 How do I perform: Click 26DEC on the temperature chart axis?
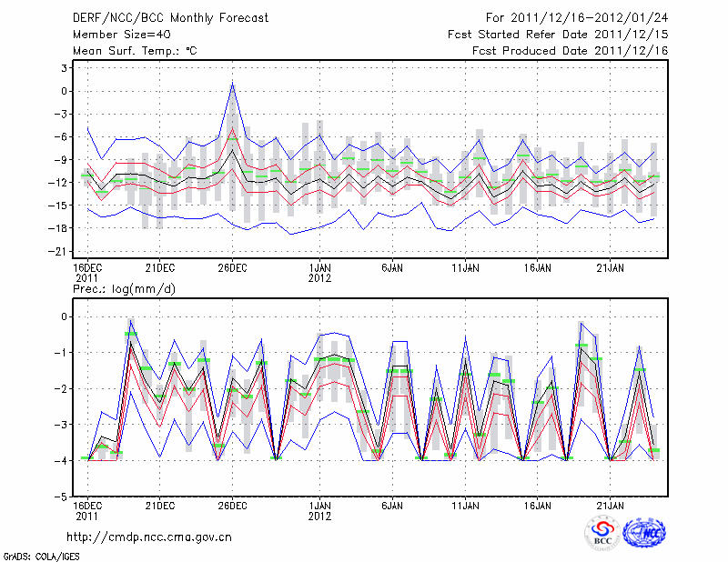tap(232, 268)
